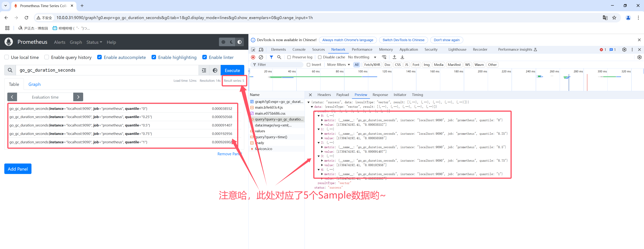Viewport: 644px width, 249px height.
Task: Click the format expression icon
Action: (x=204, y=70)
